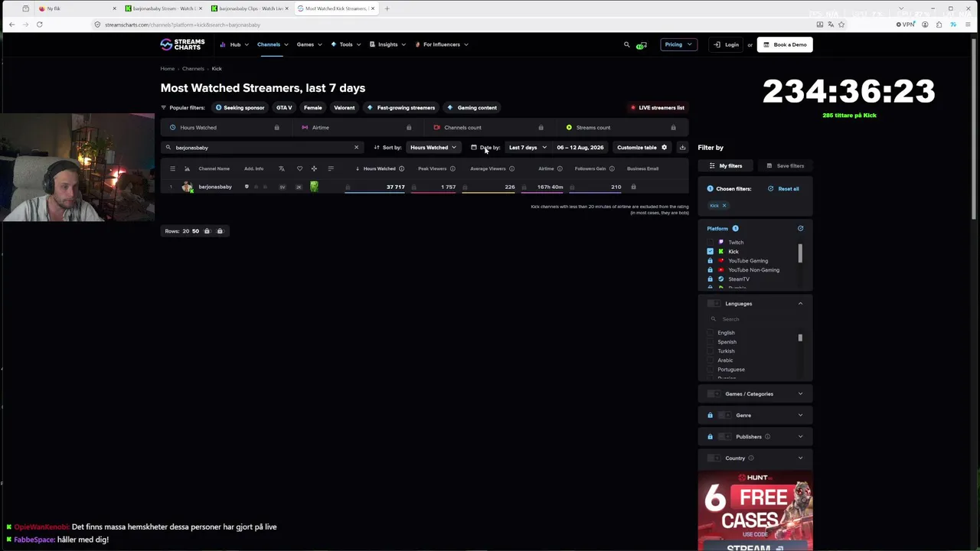Apply the Seeking sponsor popular filter
980x551 pixels.
[240, 108]
